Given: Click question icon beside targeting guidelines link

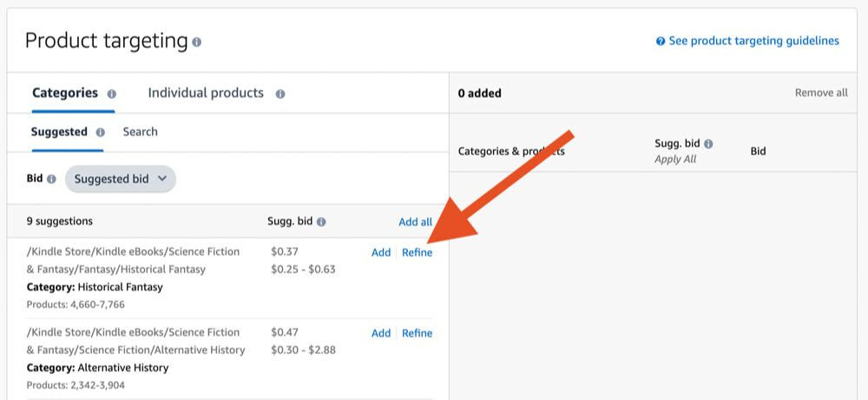Looking at the screenshot, I should coord(661,41).
